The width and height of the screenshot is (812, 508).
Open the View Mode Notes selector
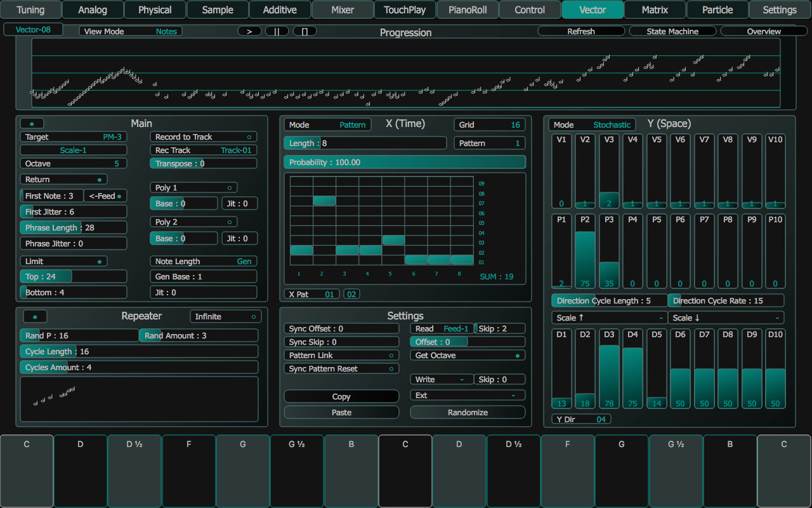point(130,30)
